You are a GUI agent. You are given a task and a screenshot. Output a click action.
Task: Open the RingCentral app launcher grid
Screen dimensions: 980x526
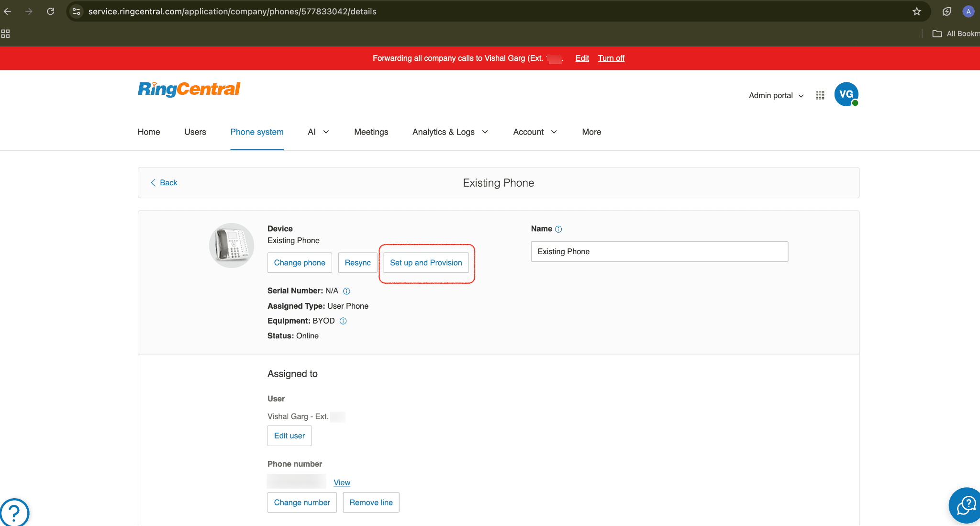coord(820,95)
